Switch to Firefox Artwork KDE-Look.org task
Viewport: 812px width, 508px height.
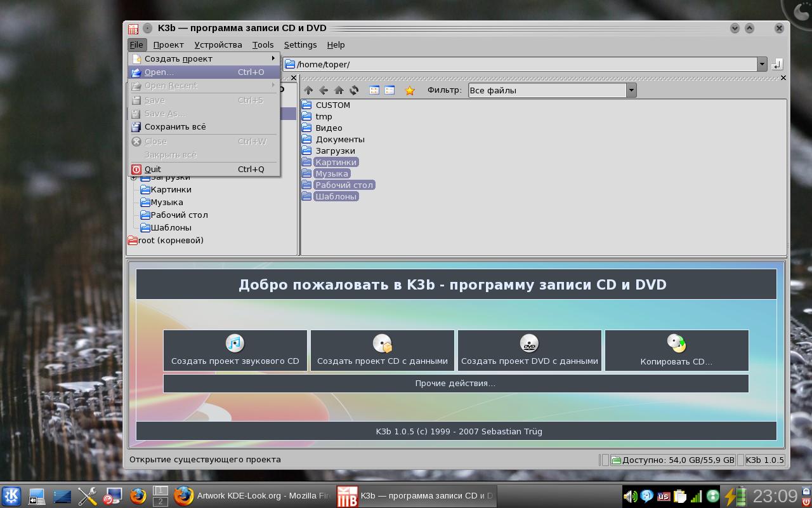point(252,496)
